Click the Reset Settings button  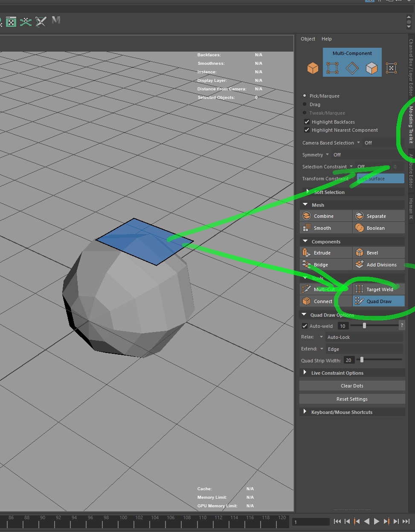tap(352, 399)
